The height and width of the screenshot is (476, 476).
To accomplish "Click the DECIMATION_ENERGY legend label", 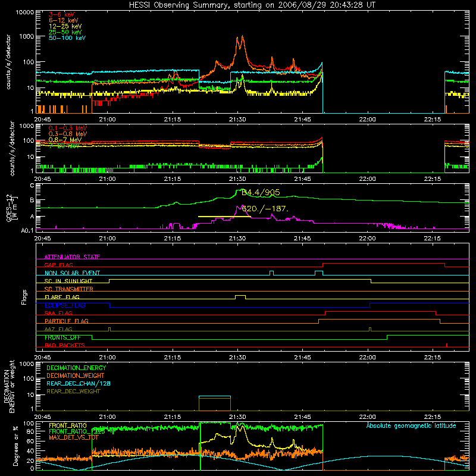I will 76,368.
